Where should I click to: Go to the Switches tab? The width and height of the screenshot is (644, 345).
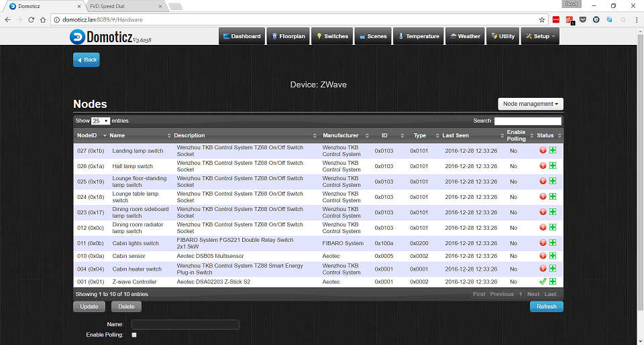pyautogui.click(x=332, y=36)
